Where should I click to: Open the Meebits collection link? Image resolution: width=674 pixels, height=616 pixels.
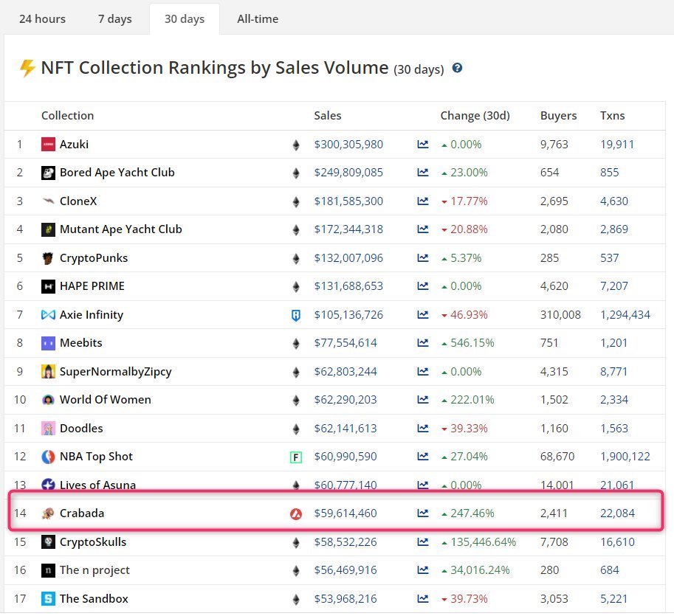(x=80, y=343)
